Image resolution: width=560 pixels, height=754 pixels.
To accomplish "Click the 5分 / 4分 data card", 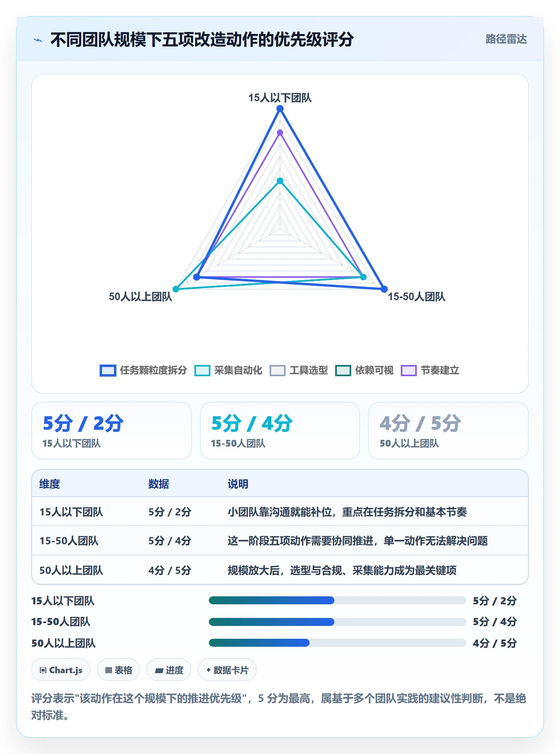I will (280, 431).
